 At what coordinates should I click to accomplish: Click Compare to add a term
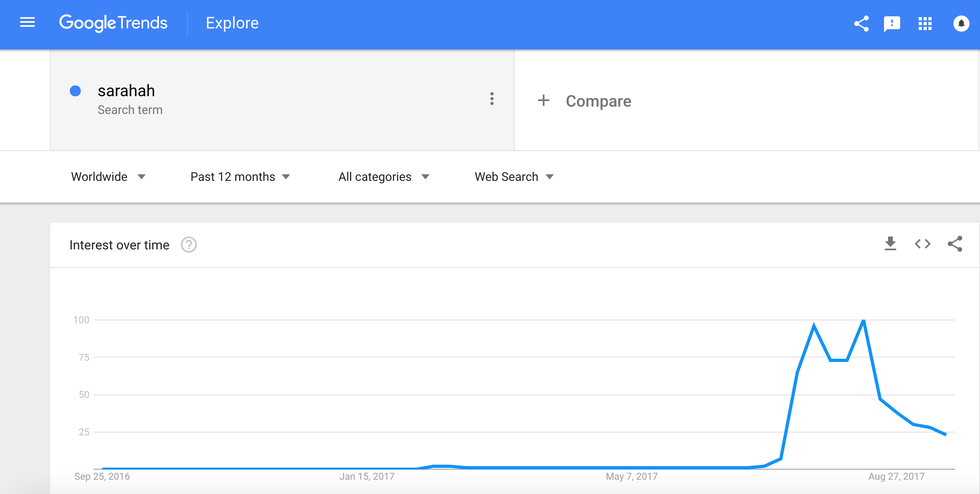(x=585, y=101)
